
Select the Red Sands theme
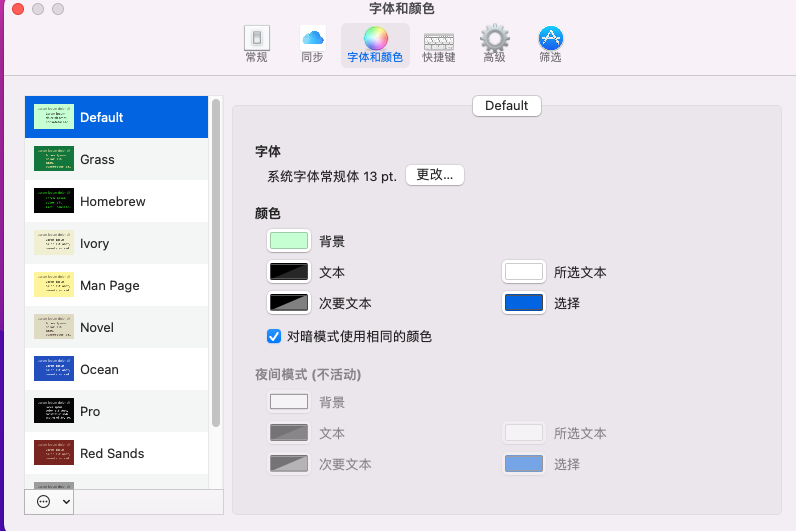pyautogui.click(x=111, y=453)
